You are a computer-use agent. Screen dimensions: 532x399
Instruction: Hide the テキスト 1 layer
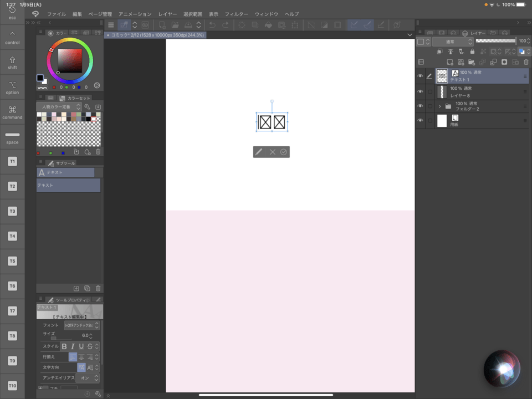[x=420, y=76]
